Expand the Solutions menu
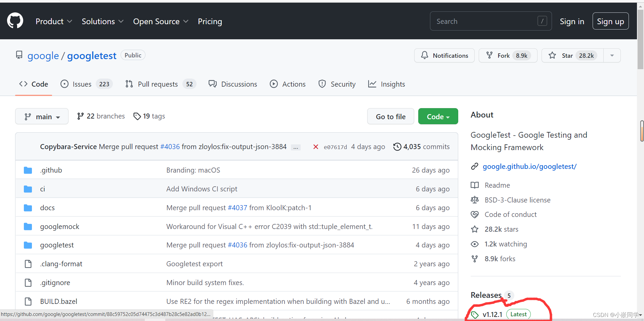The image size is (644, 321). (102, 21)
